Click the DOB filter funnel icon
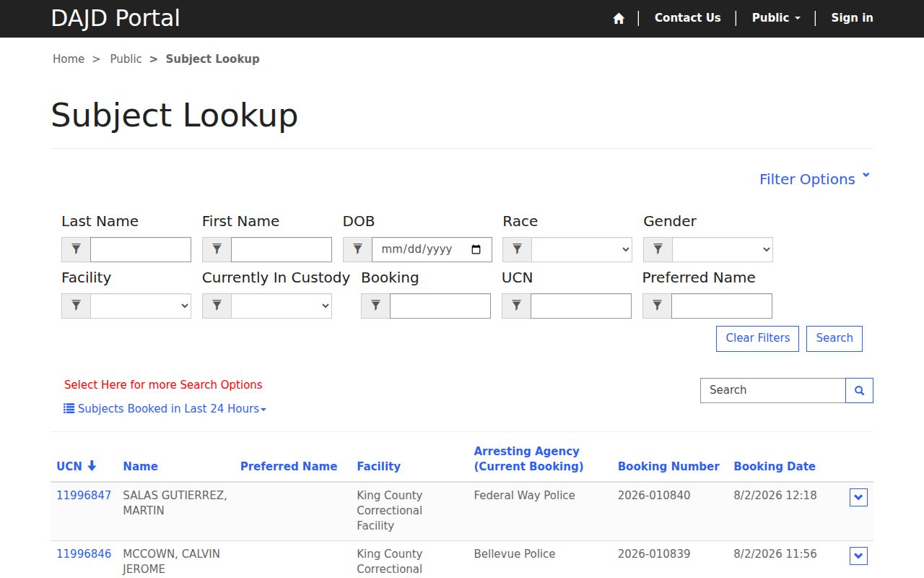The height and width of the screenshot is (578, 924). click(357, 249)
